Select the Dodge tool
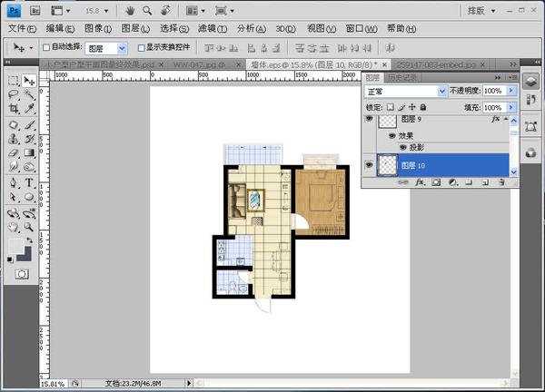545x392 pixels. [x=29, y=167]
